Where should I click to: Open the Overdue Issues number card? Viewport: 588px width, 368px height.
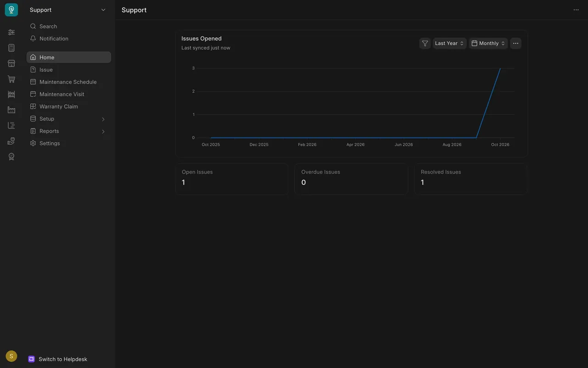click(x=351, y=179)
